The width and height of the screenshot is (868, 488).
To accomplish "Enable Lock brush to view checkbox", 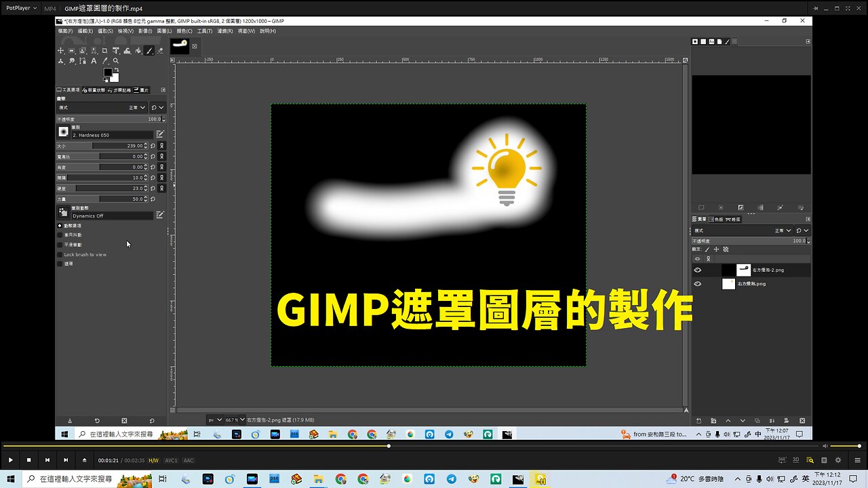I will pos(60,254).
